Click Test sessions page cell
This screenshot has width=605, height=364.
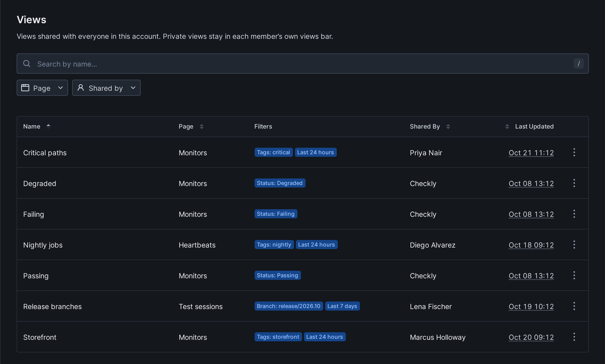[201, 307]
